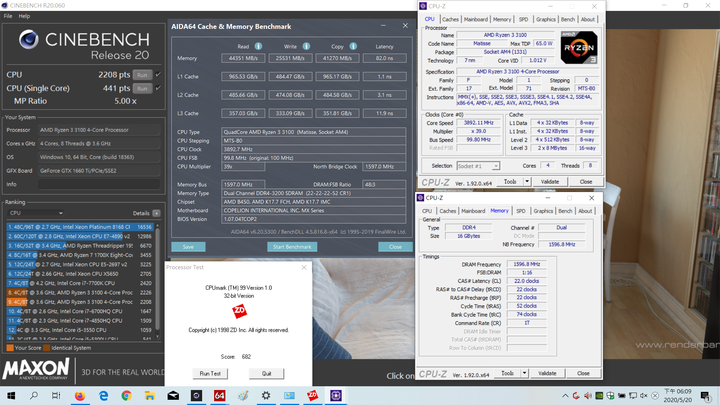Click the Realtek audio speaker tray icon

[x=588, y=395]
